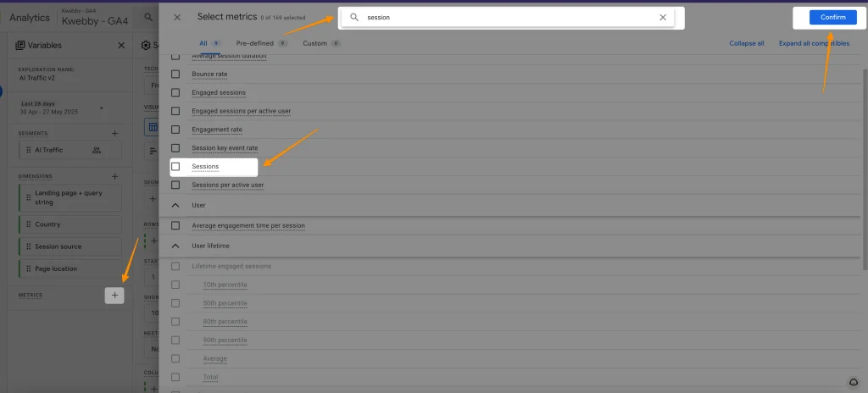Click the 50th percentile metric label
The width and height of the screenshot is (868, 393).
225,303
